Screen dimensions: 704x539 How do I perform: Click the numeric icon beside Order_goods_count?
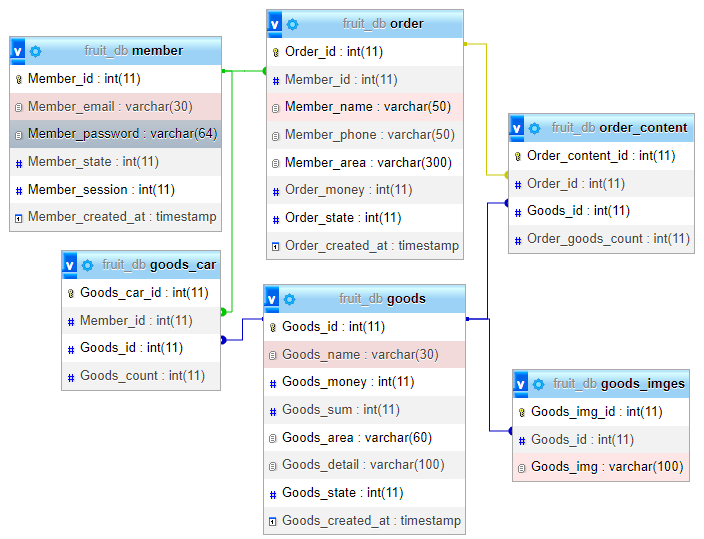click(x=518, y=241)
